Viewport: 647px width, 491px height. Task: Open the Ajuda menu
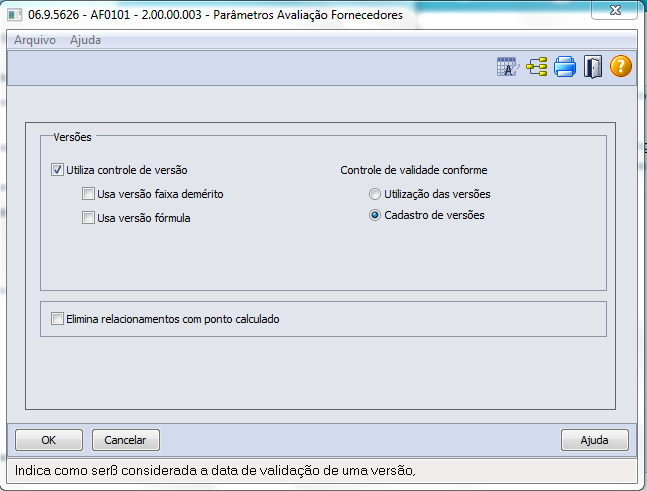pyautogui.click(x=85, y=40)
